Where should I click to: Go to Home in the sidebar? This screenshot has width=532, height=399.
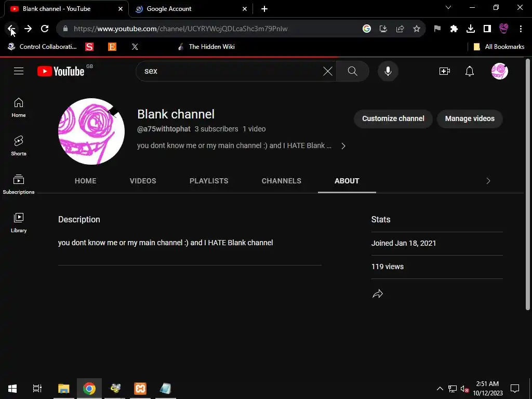click(19, 108)
